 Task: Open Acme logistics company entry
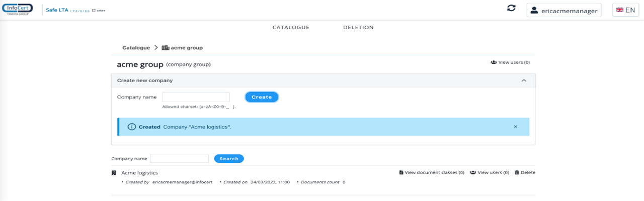[139, 173]
